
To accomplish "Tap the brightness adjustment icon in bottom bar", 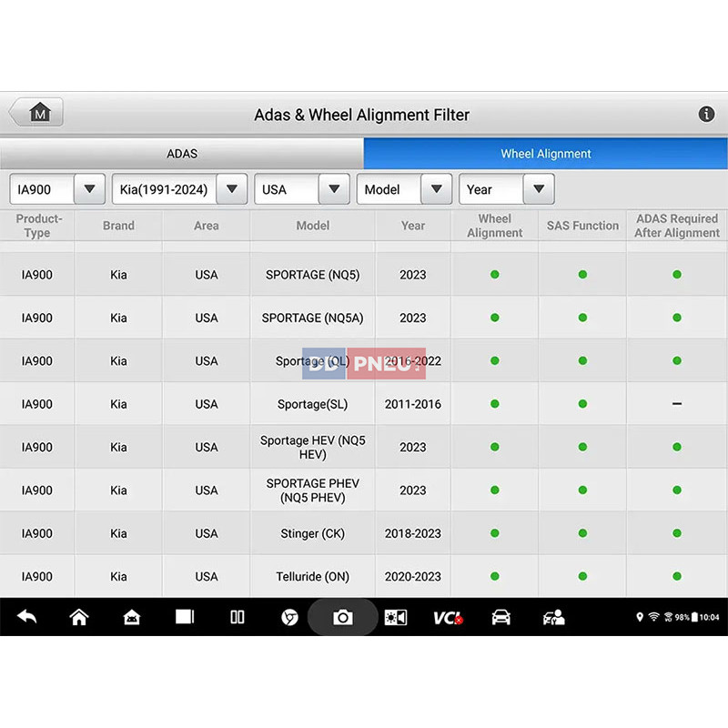I will point(395,617).
